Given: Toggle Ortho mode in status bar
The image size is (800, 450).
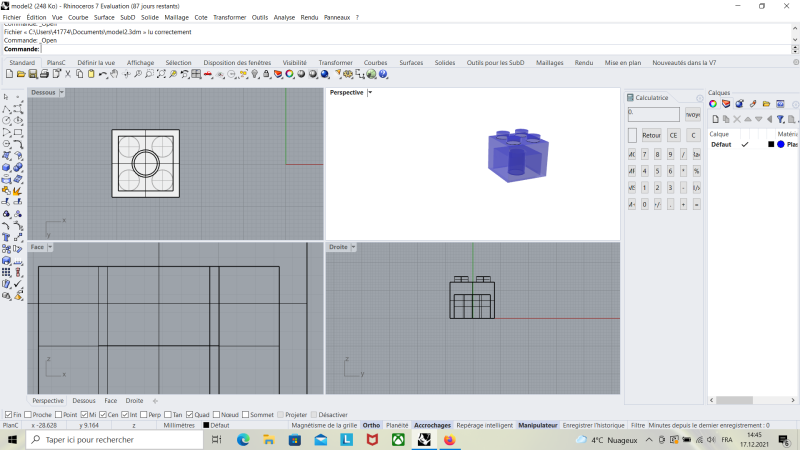Looking at the screenshot, I should point(371,425).
